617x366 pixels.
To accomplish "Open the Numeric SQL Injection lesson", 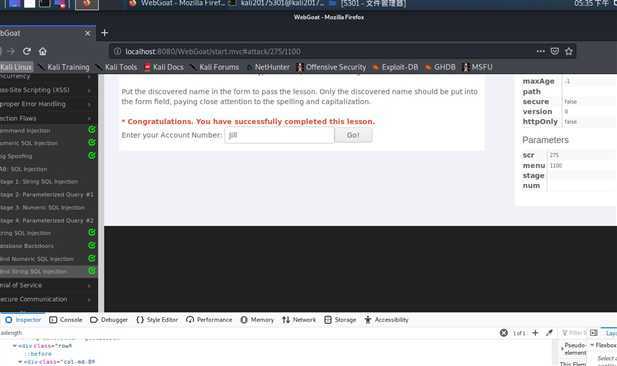I will [29, 143].
